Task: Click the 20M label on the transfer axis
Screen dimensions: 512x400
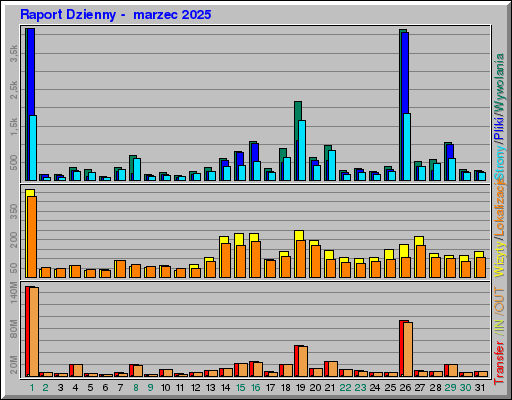Action: click(x=14, y=364)
